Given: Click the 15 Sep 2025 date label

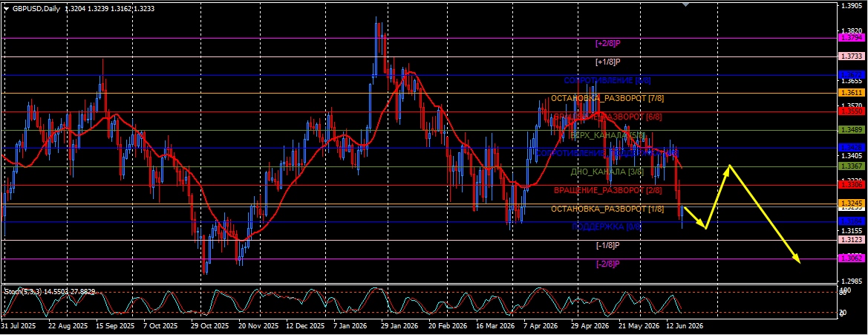Looking at the screenshot, I should tap(115, 326).
